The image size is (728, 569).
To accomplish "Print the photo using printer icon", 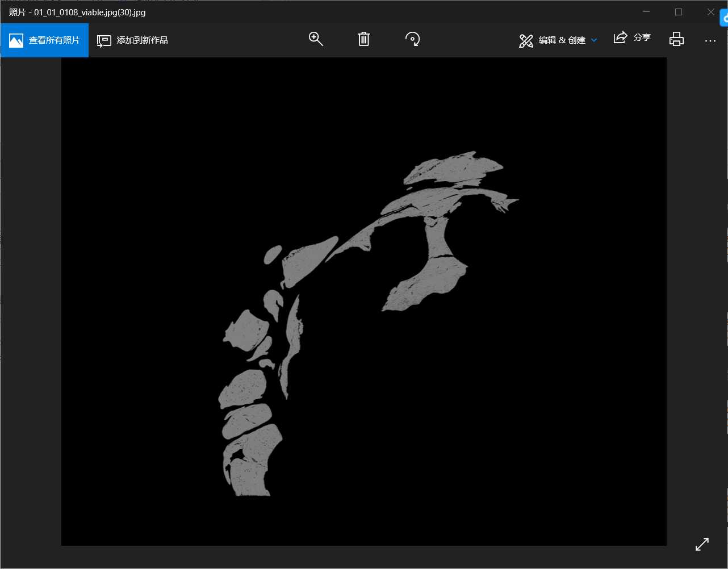I will click(x=676, y=39).
